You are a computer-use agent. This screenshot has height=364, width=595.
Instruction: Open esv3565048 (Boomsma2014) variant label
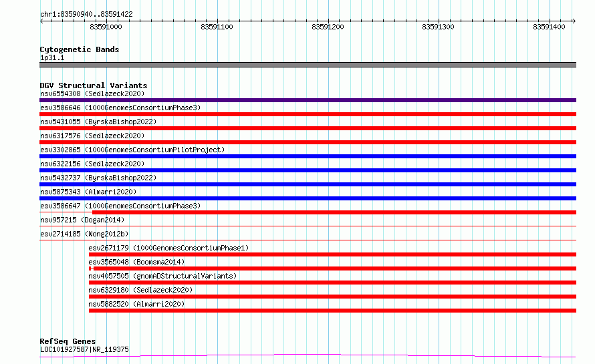(136, 262)
